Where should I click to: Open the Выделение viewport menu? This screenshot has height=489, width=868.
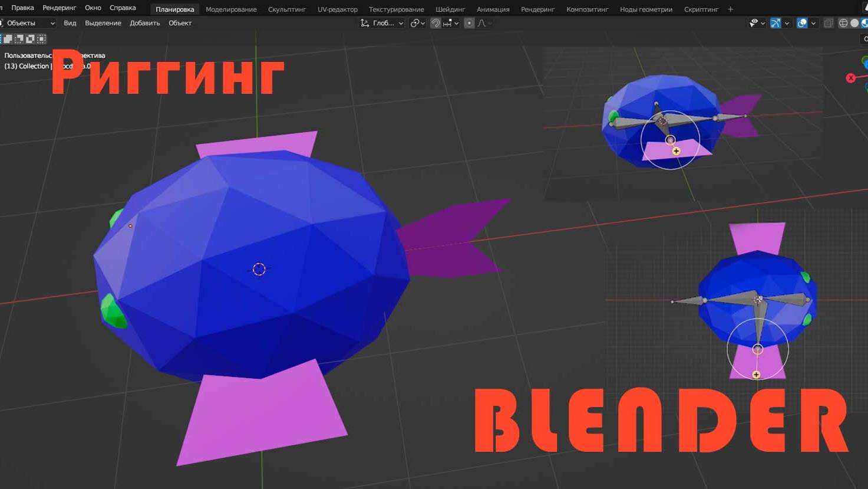[103, 23]
